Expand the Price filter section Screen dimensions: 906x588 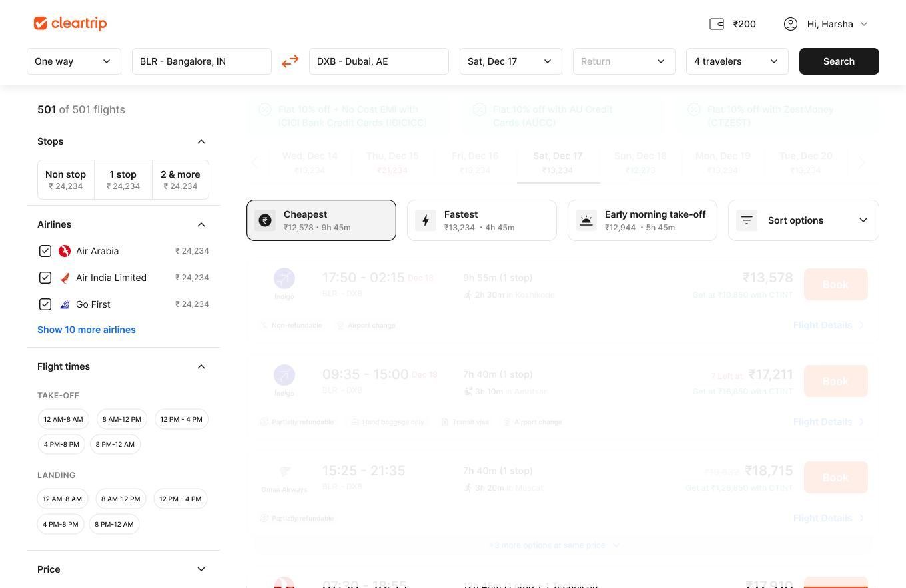[201, 569]
